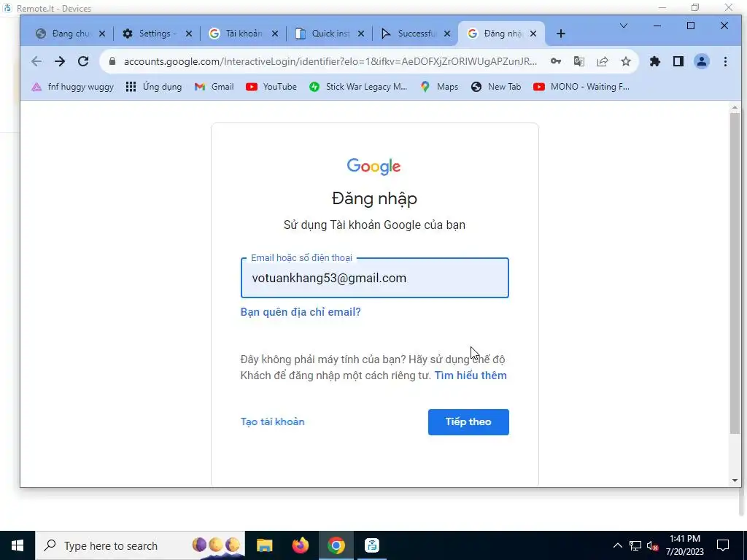Open File Explorer from the taskbar
Screen dimensions: 747x560
coord(264,545)
